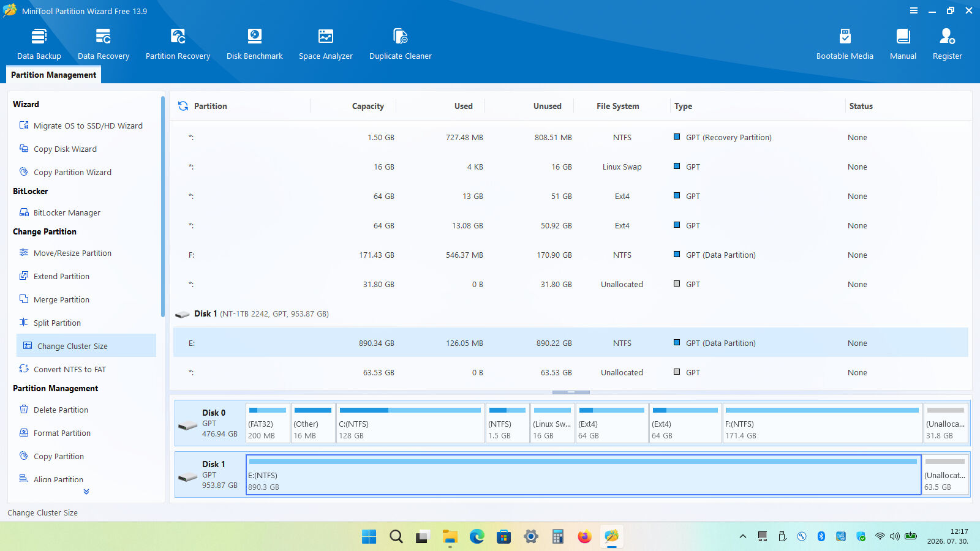This screenshot has height=551, width=980.
Task: Open the Manual
Action: (x=903, y=44)
